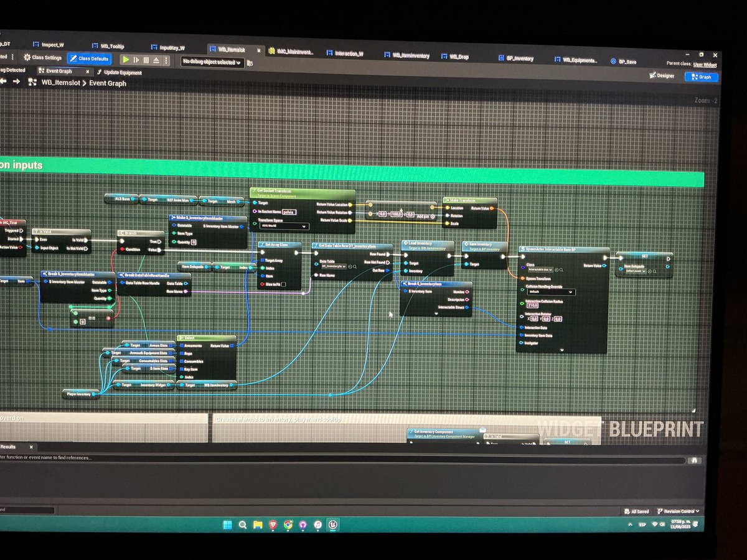Open Class Defaults
Viewport: 747px width, 560px height.
[x=88, y=58]
